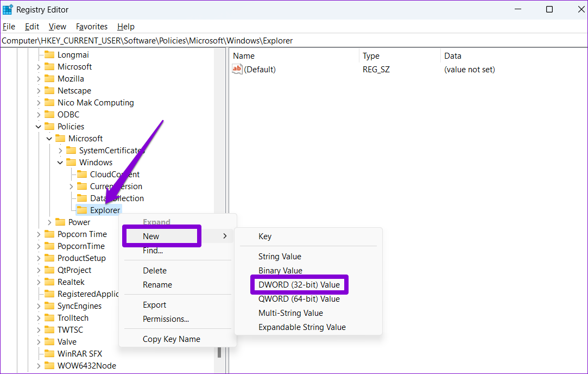Click the Realtek folder icon

point(49,282)
